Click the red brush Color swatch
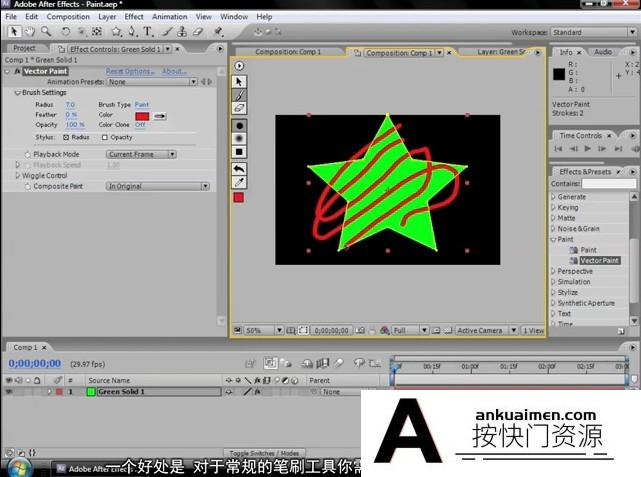 (142, 116)
